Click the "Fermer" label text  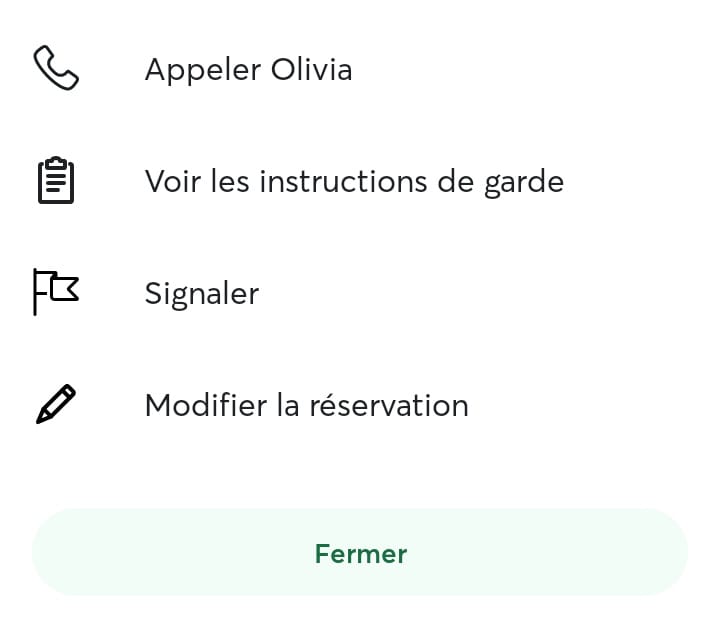[x=361, y=554]
